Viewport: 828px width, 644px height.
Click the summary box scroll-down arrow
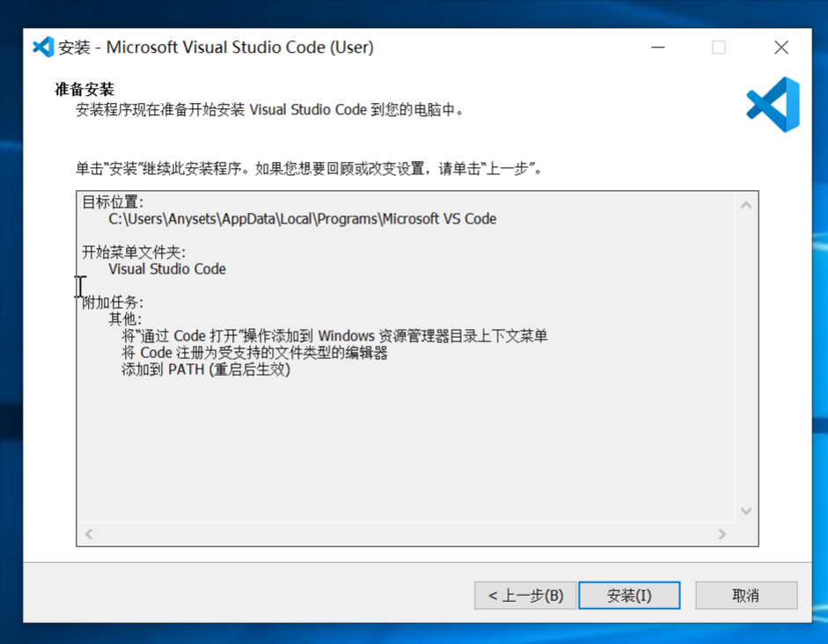[x=746, y=510]
